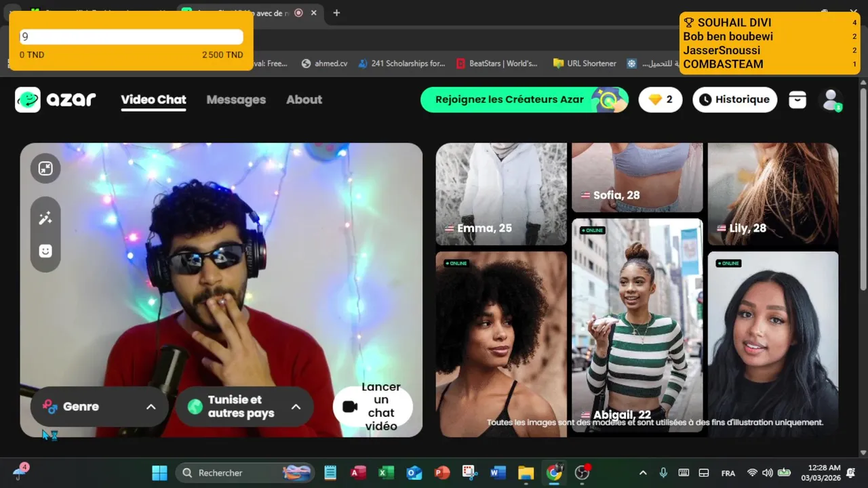Open Word from the taskbar
Image resolution: width=868 pixels, height=488 pixels.
(x=498, y=473)
